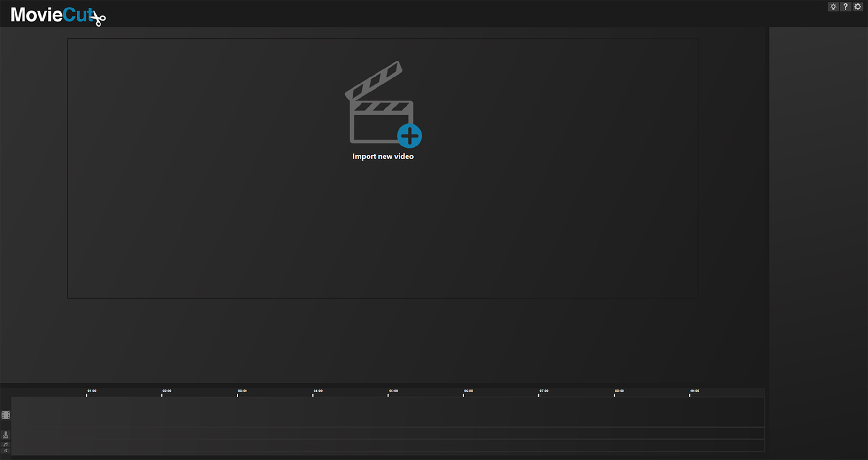The width and height of the screenshot is (868, 460).
Task: Click the lower sound effects track icon
Action: click(5, 450)
